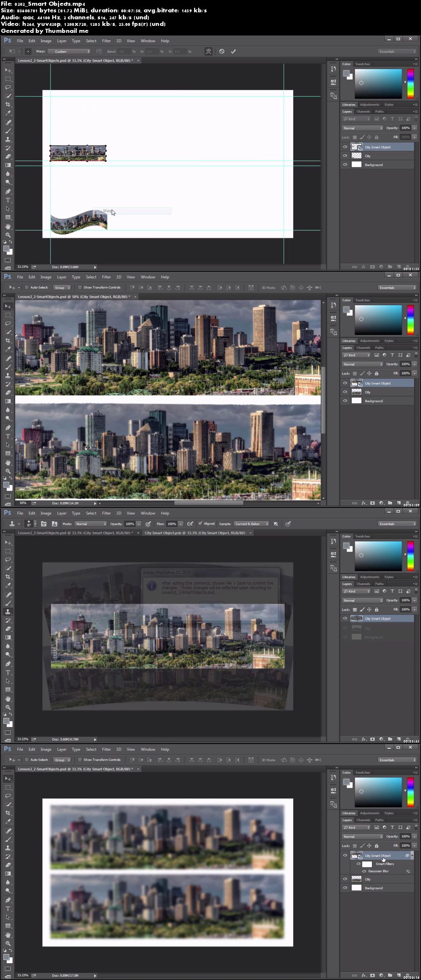Click foreground color swatch in 00:06:16 Color panel
This screenshot has height=980, width=421.
pos(347,782)
